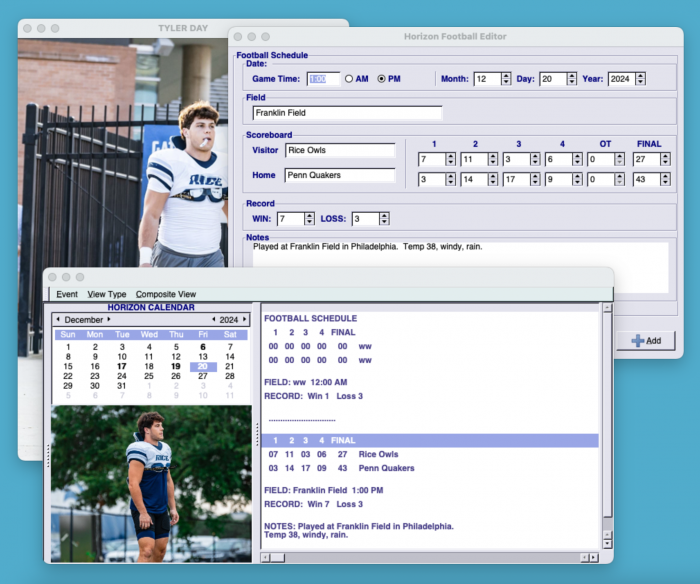Click the WIN record stepper arrows
Image resolution: width=700 pixels, height=584 pixels.
[310, 219]
